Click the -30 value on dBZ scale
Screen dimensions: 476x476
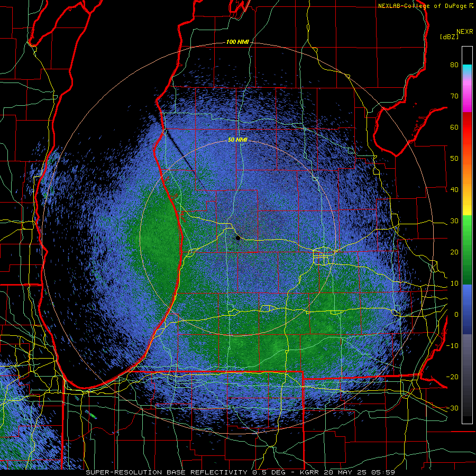[452, 408]
